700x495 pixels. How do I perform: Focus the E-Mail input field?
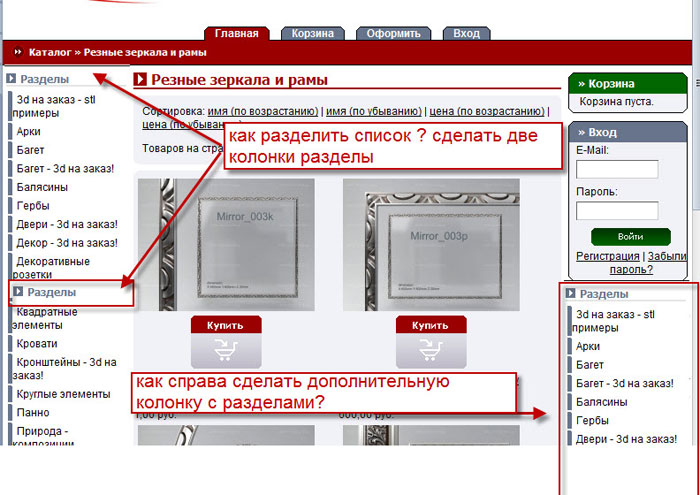coord(617,170)
